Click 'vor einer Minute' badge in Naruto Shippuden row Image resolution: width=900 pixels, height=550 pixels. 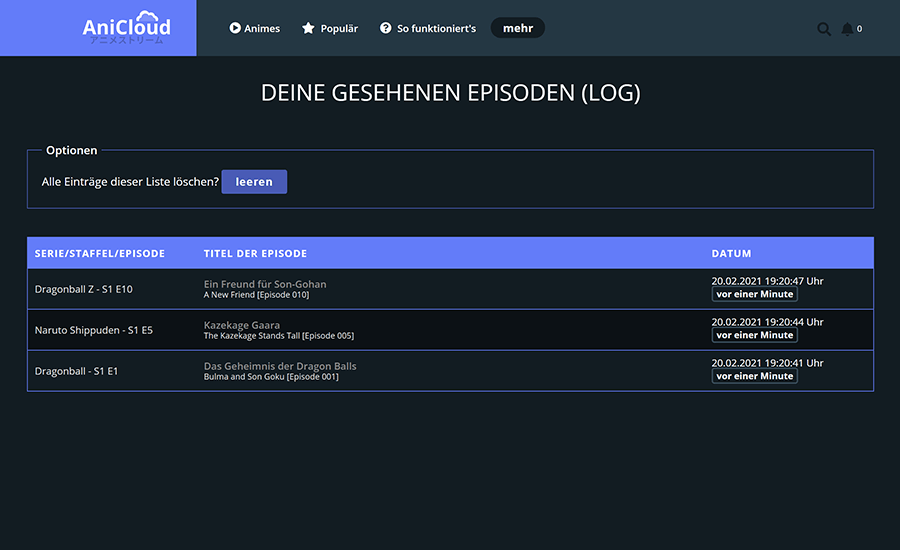tap(755, 335)
